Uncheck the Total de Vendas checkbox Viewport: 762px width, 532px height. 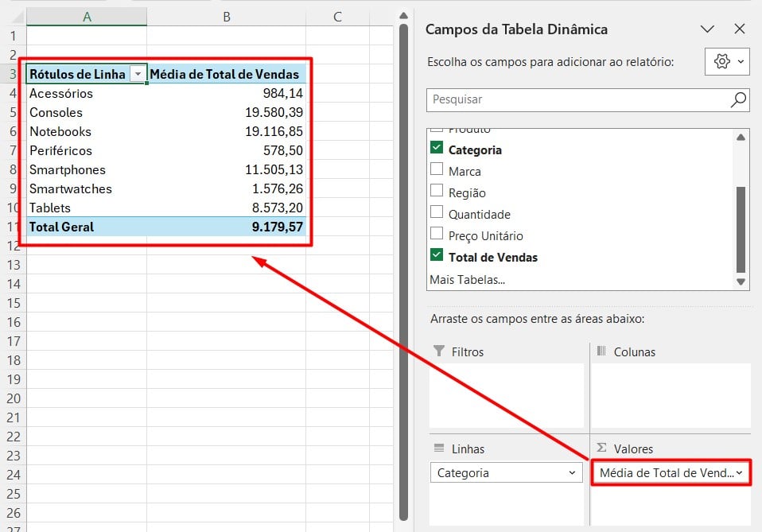(437, 254)
